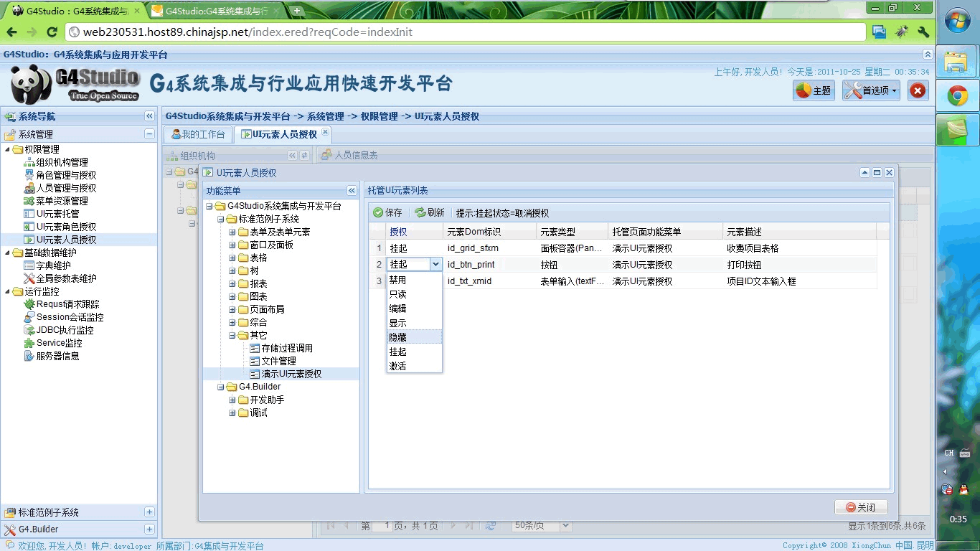Expand the G4.Builder accordion panel
Screen dimensions: 980x551
coord(149,529)
